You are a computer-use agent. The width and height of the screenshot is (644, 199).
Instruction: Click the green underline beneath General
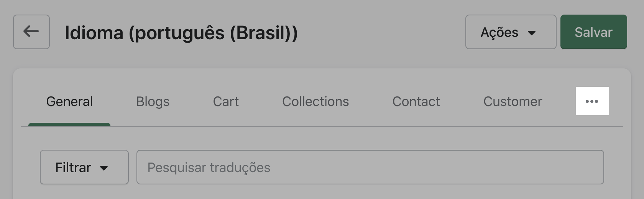click(x=69, y=124)
